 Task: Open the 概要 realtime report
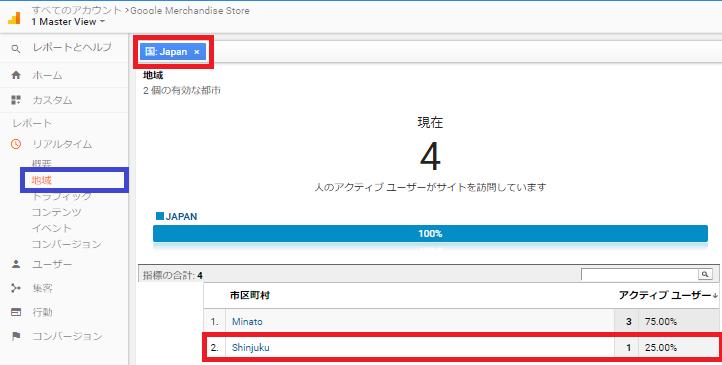tap(41, 164)
